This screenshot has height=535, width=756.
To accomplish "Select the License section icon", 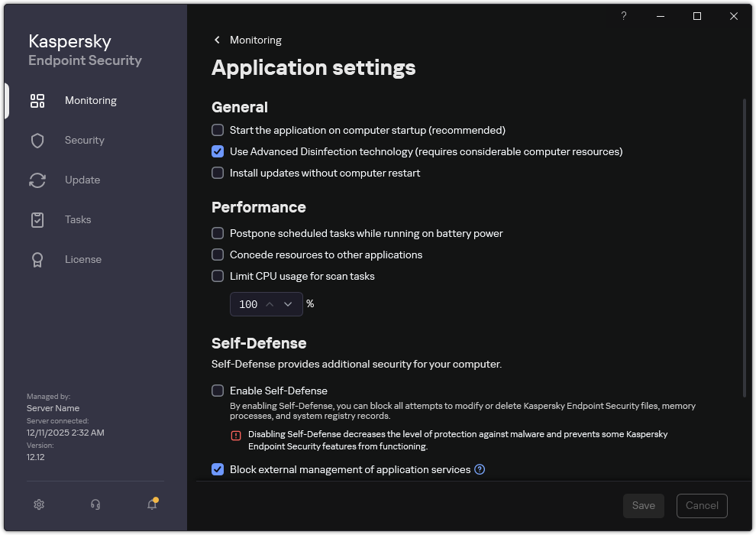I will [37, 259].
